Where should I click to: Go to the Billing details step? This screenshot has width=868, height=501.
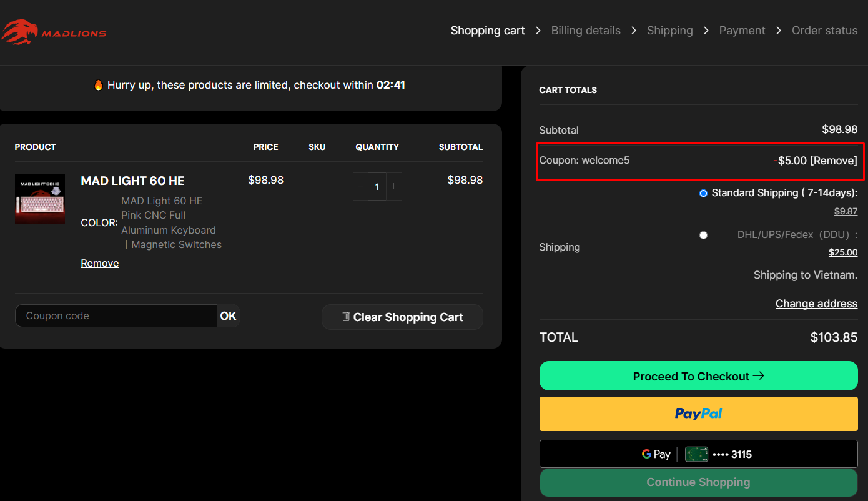click(586, 31)
